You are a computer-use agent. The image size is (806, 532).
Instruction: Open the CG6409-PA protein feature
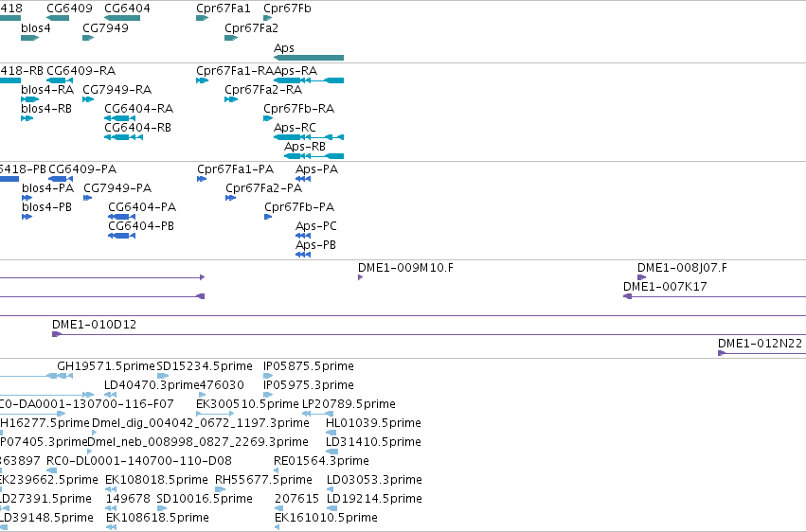point(61,179)
